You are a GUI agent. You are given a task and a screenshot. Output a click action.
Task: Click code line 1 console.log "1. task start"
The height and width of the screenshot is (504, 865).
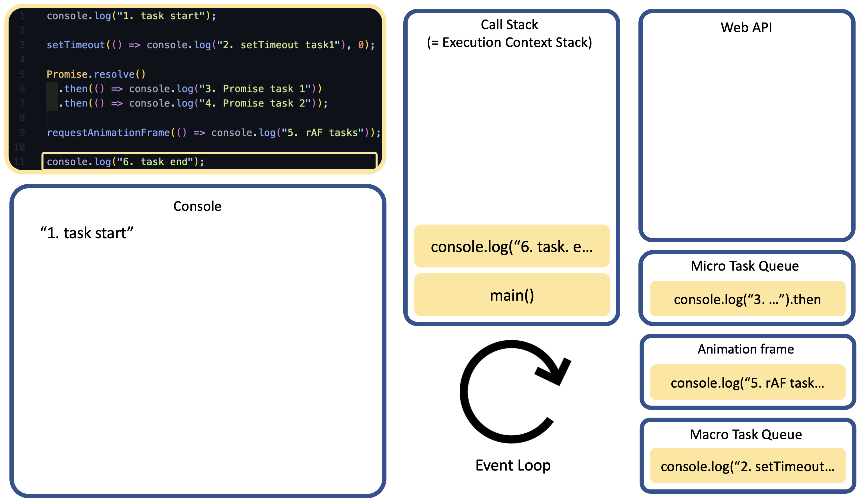coord(132,16)
